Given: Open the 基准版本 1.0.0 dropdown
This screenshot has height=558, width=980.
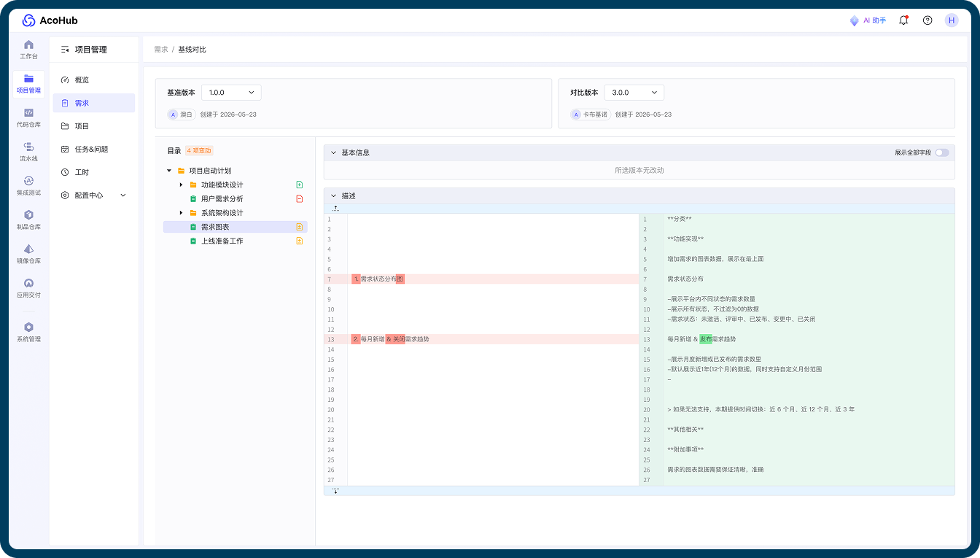Looking at the screenshot, I should pyautogui.click(x=231, y=93).
